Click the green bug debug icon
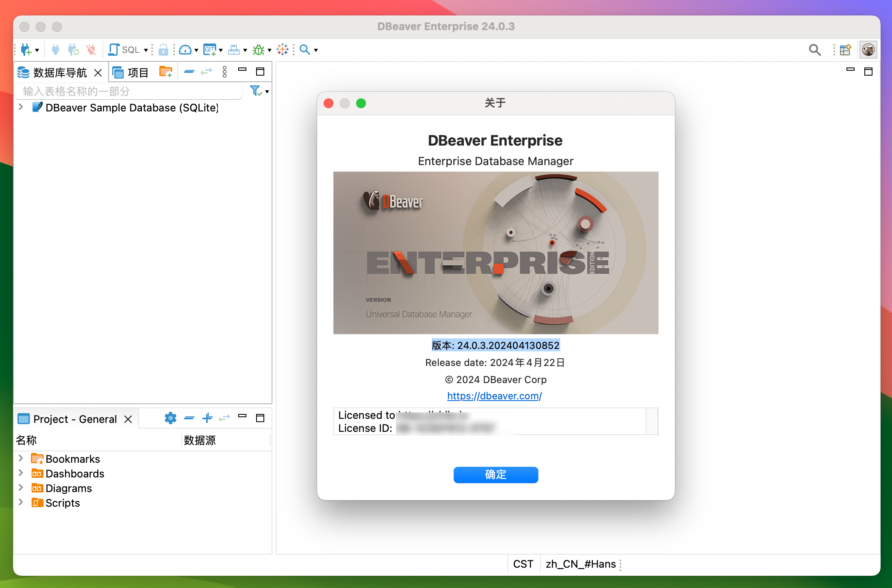The width and height of the screenshot is (892, 588). [259, 50]
